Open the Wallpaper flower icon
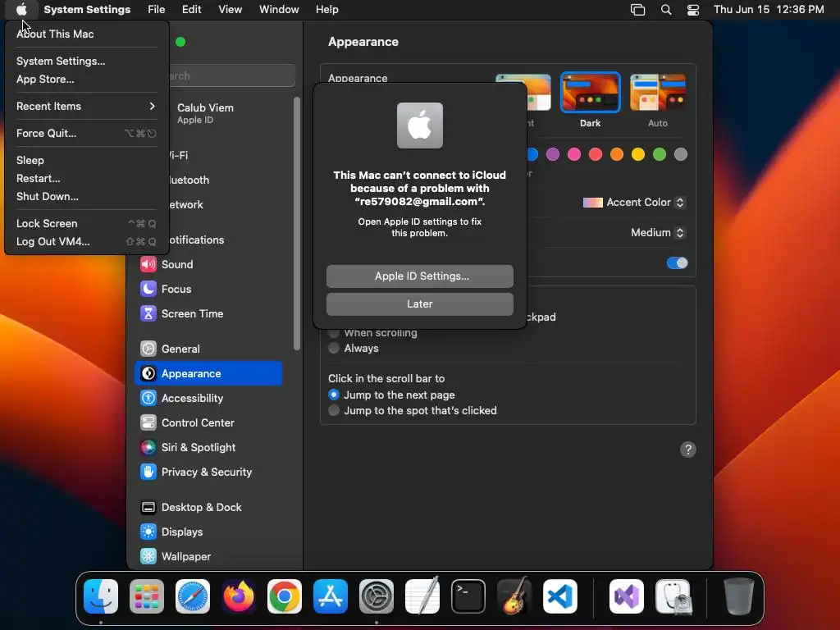Screen dimensions: 840x630 [148, 557]
